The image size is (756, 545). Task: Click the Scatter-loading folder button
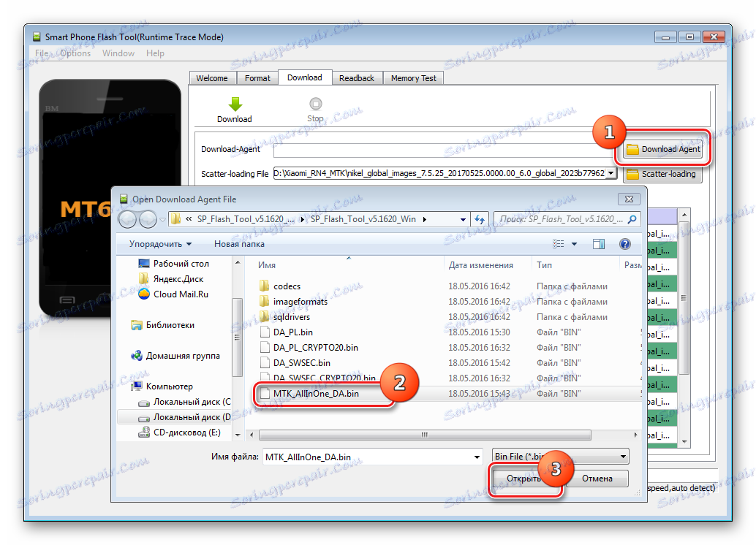pos(662,174)
